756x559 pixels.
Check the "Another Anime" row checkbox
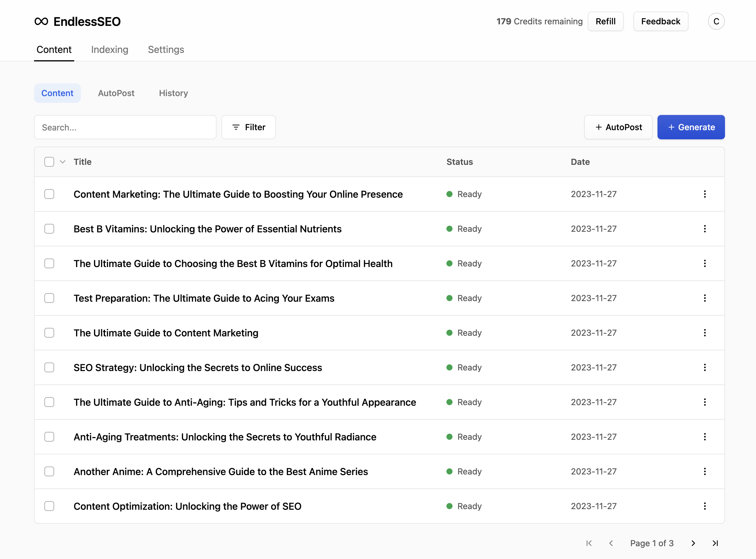(x=49, y=471)
